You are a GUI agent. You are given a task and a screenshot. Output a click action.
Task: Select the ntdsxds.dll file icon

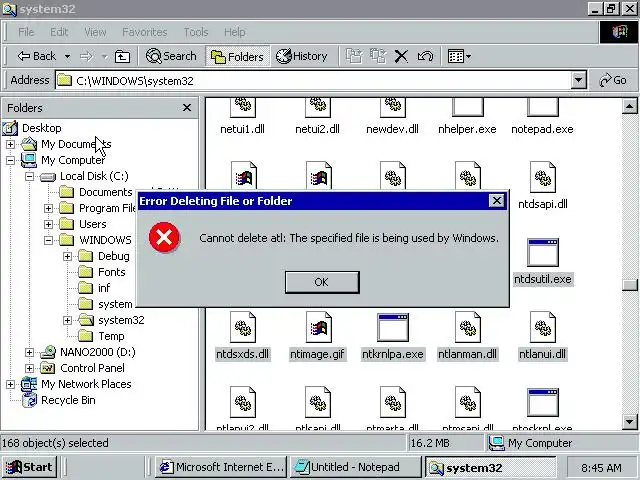[243, 327]
